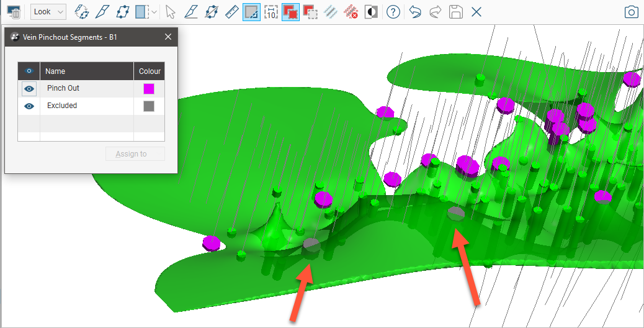Click the Name column header
Screen dimensions: 644x328
coord(87,71)
